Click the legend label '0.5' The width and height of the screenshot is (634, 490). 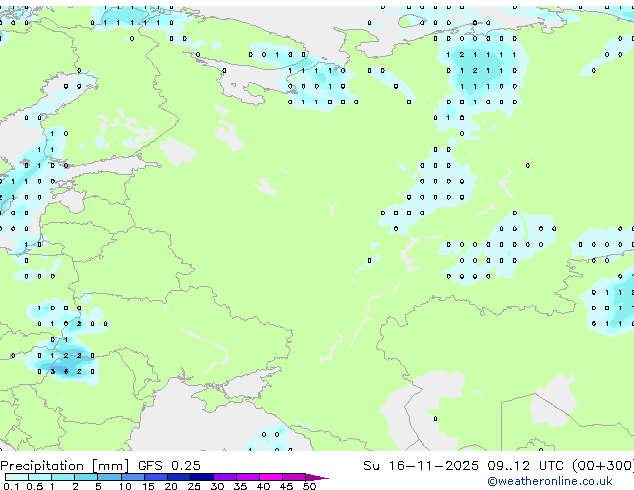[x=35, y=486]
